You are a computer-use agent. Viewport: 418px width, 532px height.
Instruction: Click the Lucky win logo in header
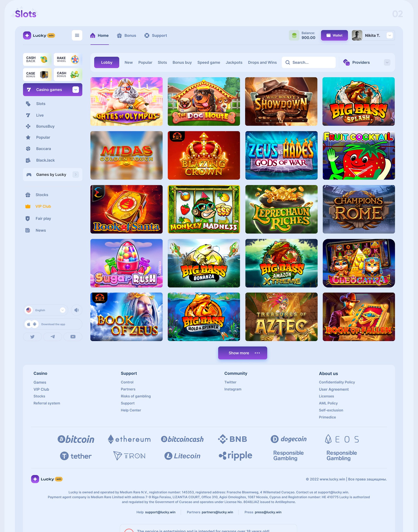click(39, 35)
